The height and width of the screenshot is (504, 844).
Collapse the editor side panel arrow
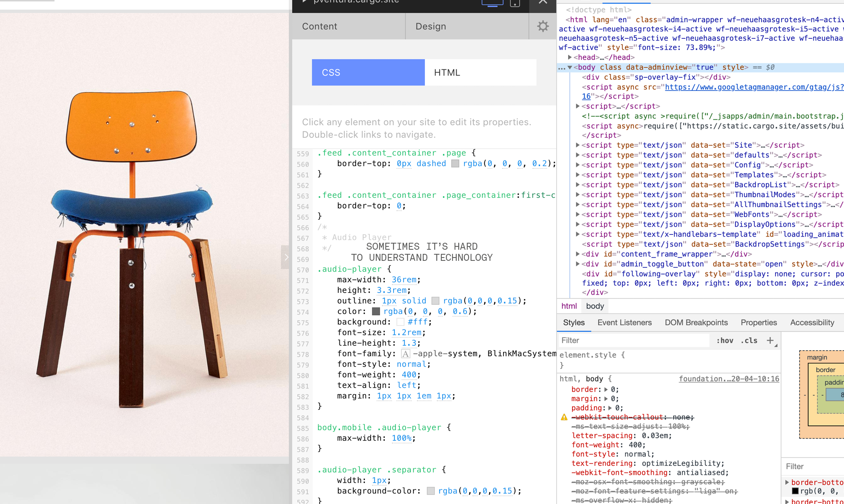(286, 257)
